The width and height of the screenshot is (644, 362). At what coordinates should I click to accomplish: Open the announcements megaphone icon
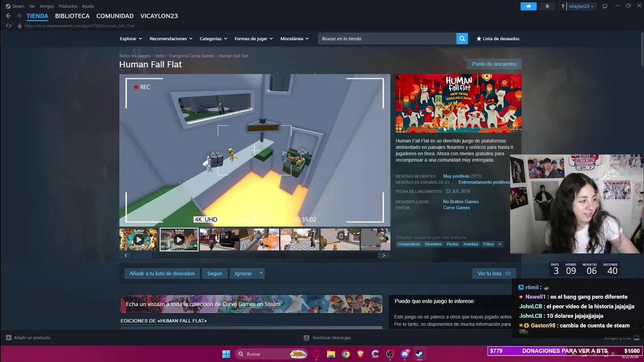[x=528, y=6]
